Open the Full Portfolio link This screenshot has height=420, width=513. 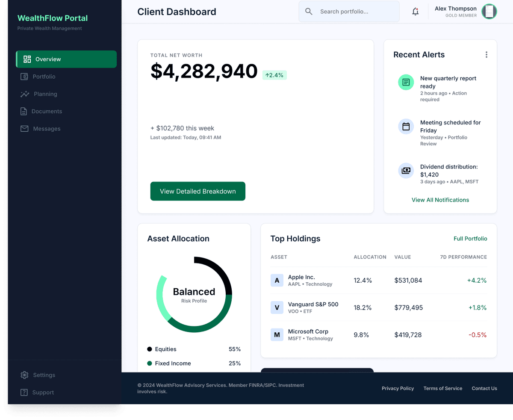[470, 239]
